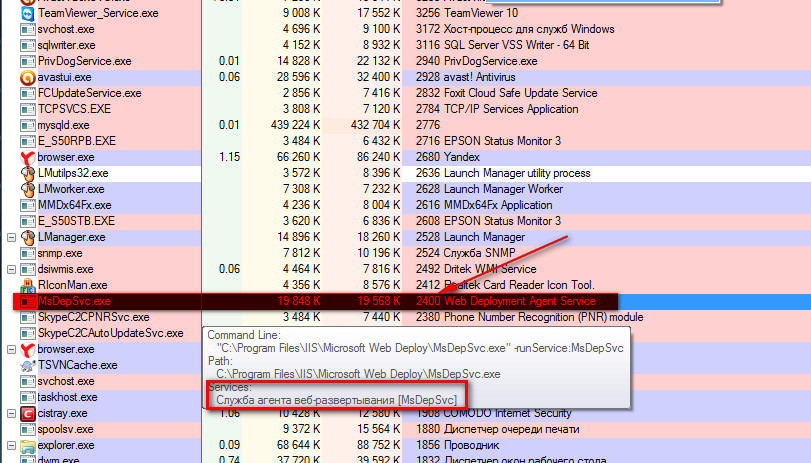This screenshot has width=811, height=463.
Task: Select the process name TeamViewer_Service.exe
Action: click(98, 13)
